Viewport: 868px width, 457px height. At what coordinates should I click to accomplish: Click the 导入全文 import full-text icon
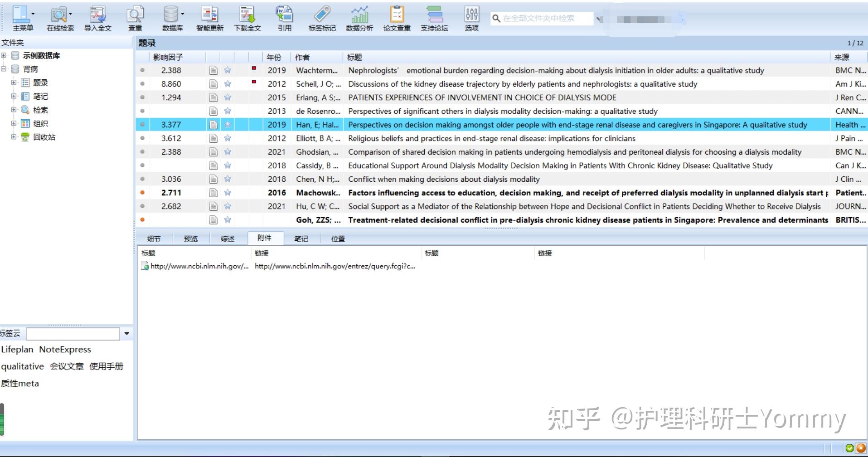click(x=97, y=17)
